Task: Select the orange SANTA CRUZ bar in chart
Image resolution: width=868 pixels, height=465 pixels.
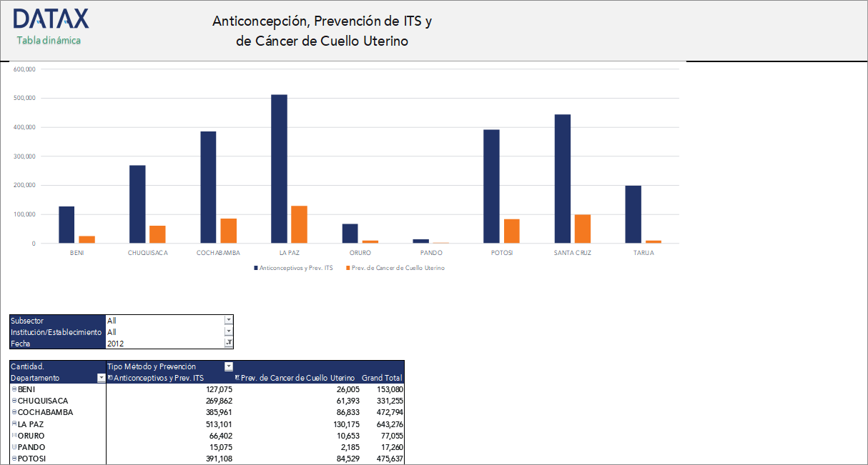Action: 582,229
